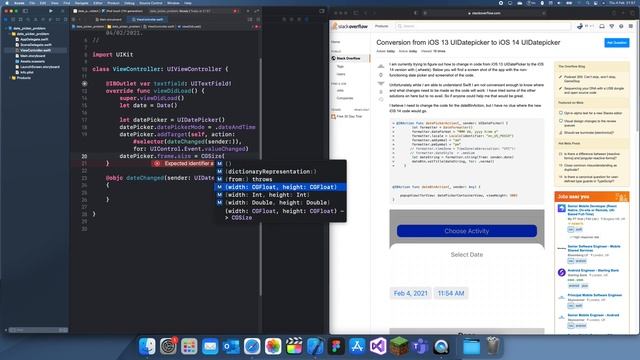The height and width of the screenshot is (360, 640).
Task: Open the Companies link in left sidebar
Action: [345, 98]
